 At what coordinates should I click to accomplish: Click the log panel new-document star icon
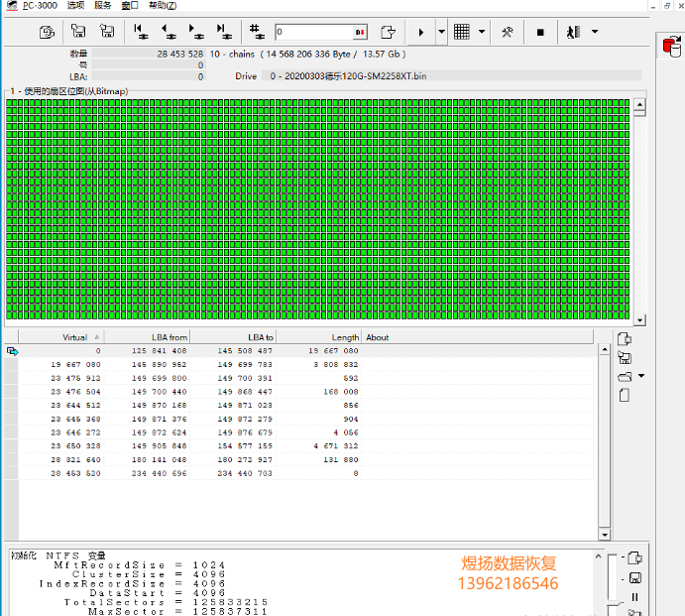634,557
